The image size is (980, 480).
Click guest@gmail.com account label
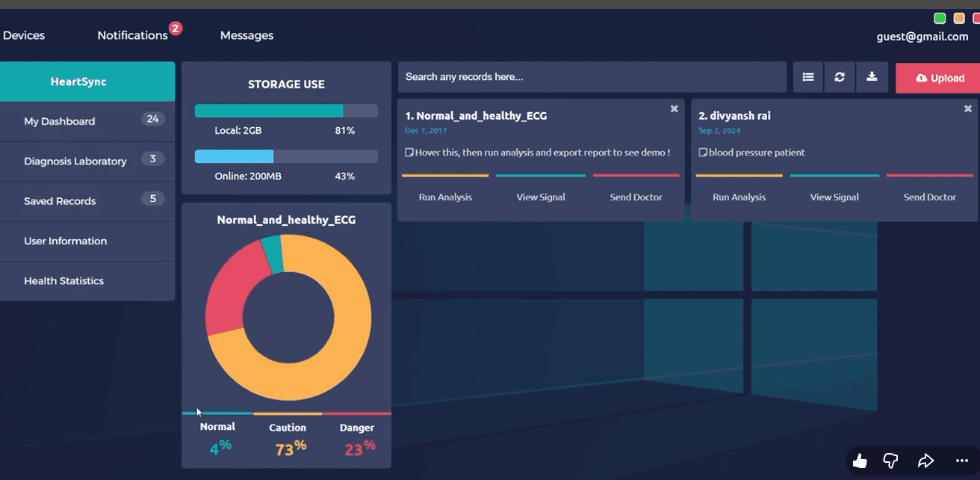click(x=922, y=37)
